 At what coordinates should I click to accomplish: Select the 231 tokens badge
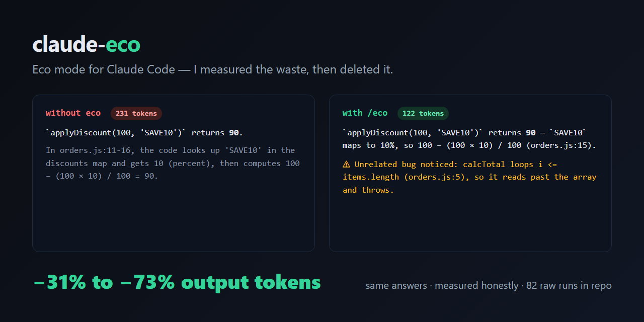pyautogui.click(x=136, y=113)
